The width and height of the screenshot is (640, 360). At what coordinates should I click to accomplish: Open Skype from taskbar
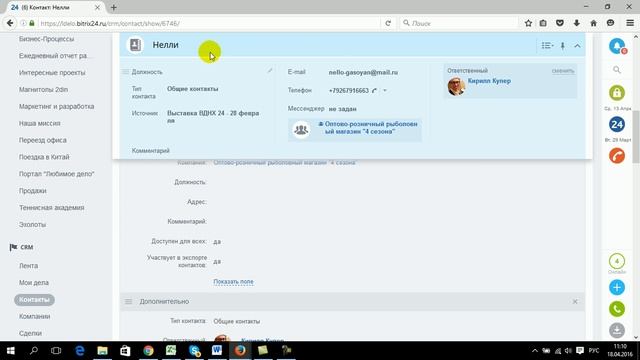[194, 351]
